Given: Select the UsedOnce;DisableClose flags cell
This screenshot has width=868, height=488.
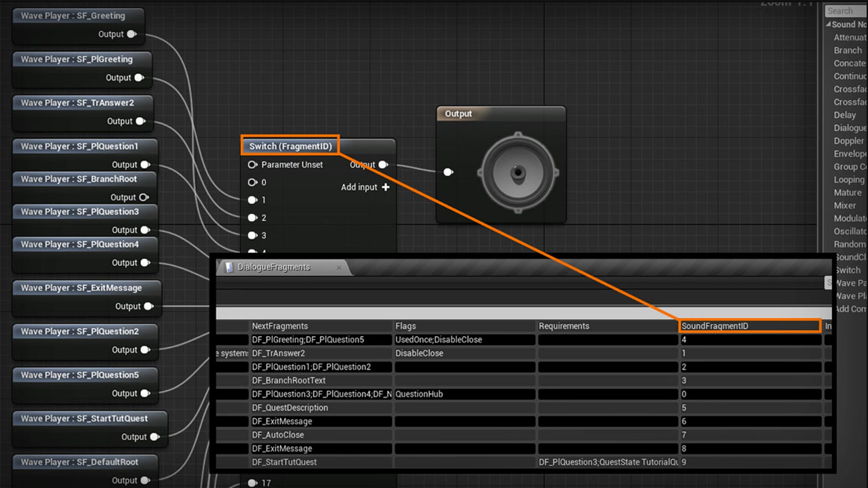Looking at the screenshot, I should (x=465, y=340).
